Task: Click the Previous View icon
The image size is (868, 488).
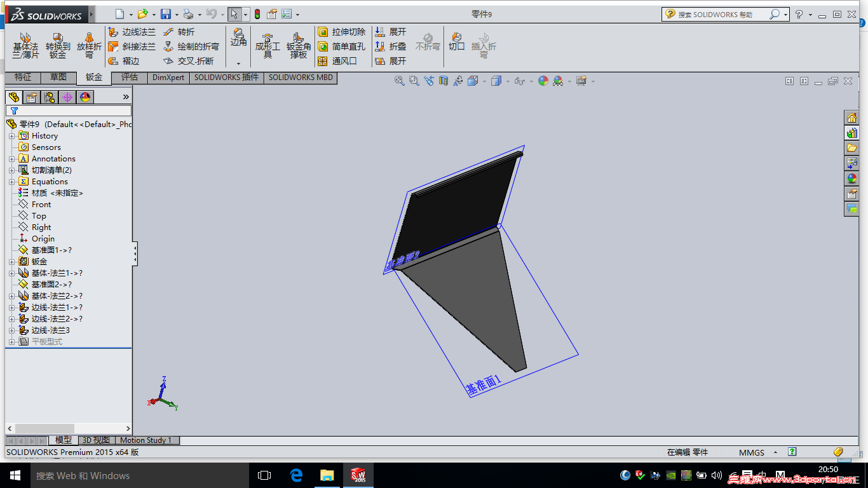Action: 429,81
